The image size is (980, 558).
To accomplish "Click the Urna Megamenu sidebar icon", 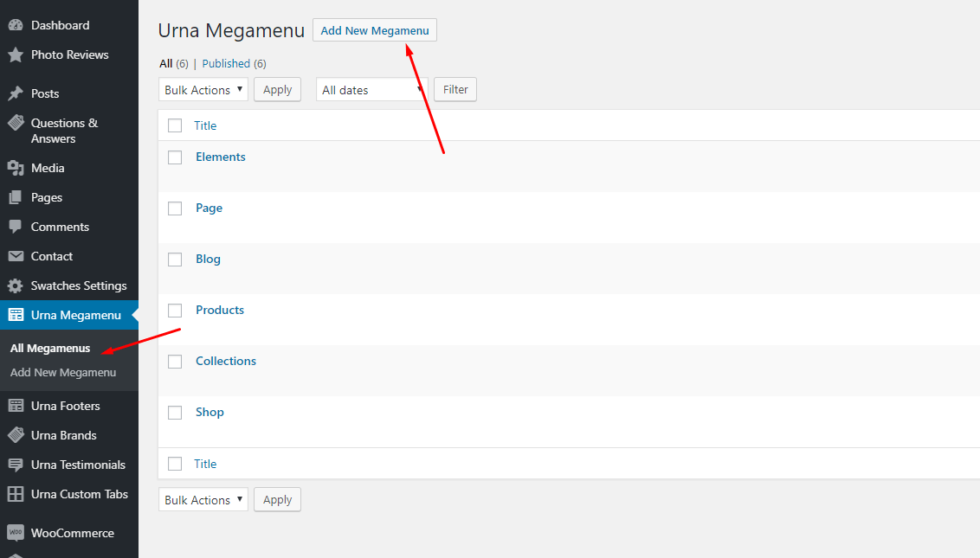I will click(16, 315).
